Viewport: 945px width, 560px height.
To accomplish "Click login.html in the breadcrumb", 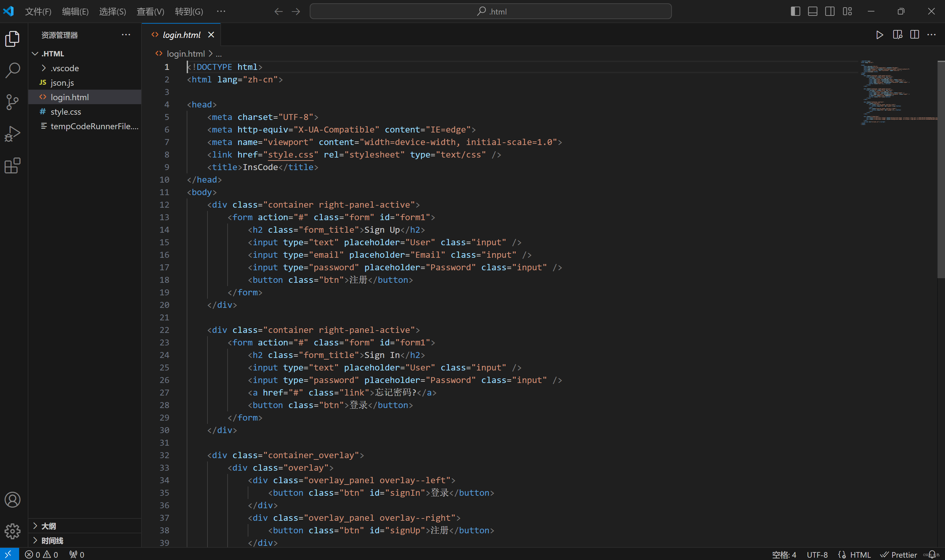I will [x=185, y=54].
